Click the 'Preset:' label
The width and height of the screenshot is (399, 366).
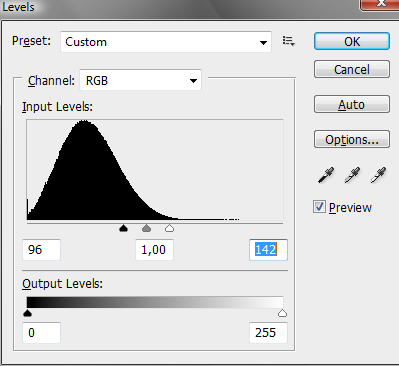31,41
